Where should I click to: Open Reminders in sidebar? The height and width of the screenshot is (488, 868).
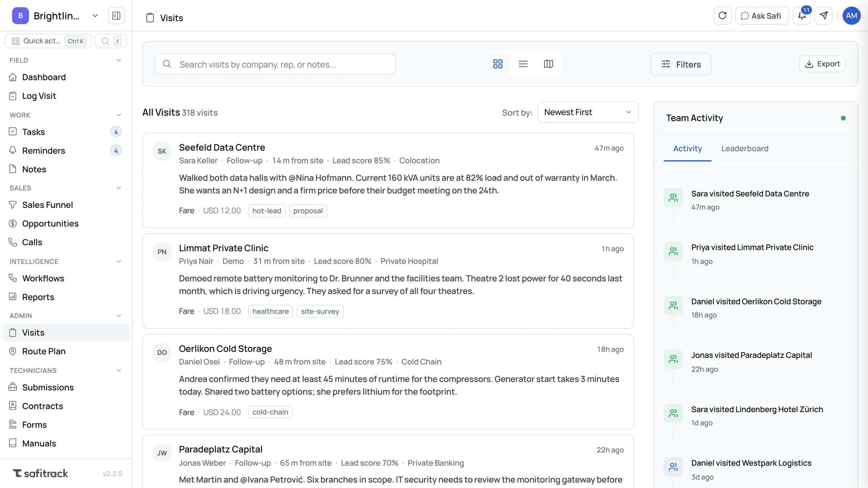click(66, 150)
